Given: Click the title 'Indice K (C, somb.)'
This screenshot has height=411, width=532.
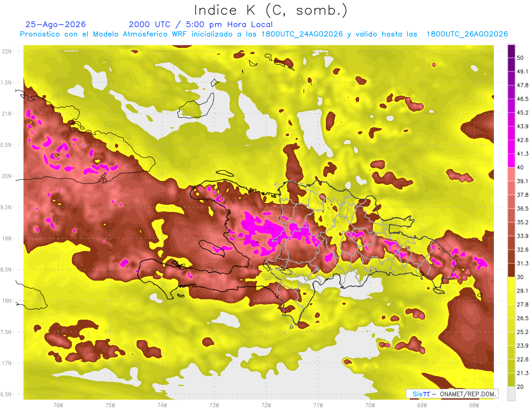Looking at the screenshot, I should coord(271,10).
